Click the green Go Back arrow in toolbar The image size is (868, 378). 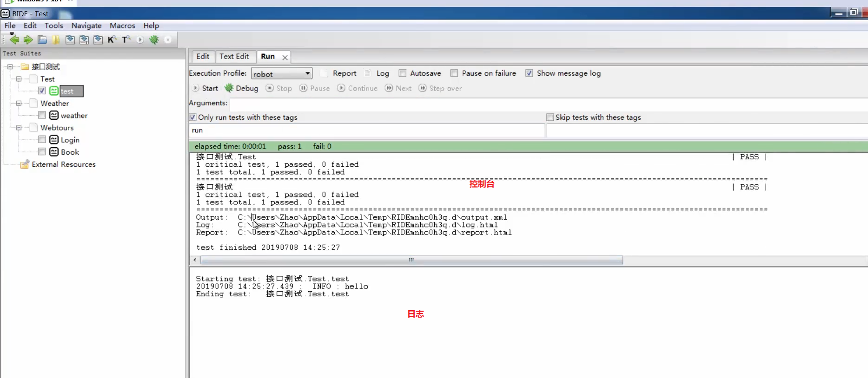click(x=14, y=39)
